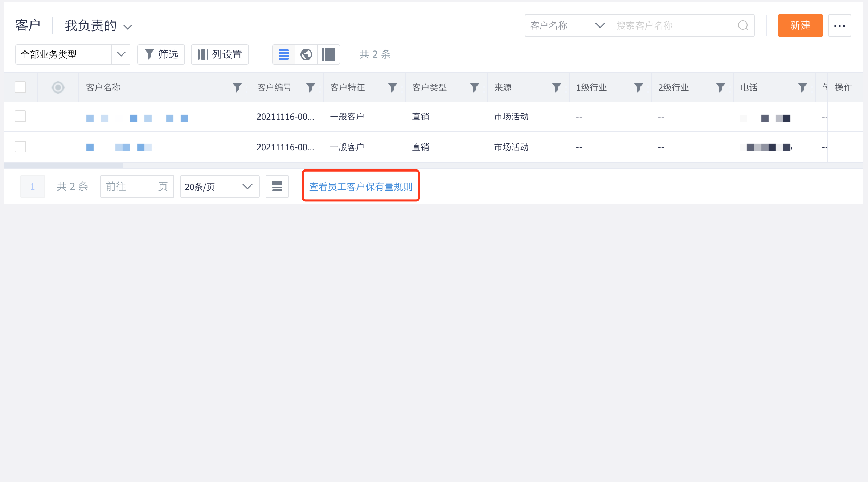Viewport: 868px width, 482px height.
Task: Switch to the list view icon
Action: click(283, 54)
